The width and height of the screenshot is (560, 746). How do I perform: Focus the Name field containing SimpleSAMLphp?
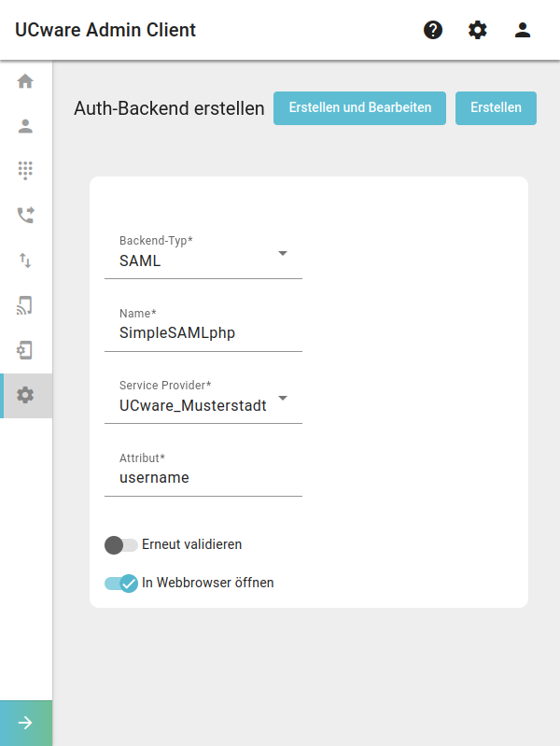point(203,328)
